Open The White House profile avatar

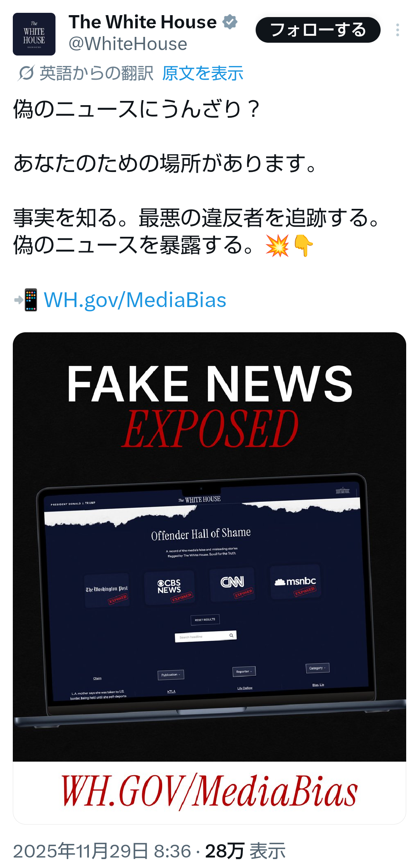pos(34,34)
